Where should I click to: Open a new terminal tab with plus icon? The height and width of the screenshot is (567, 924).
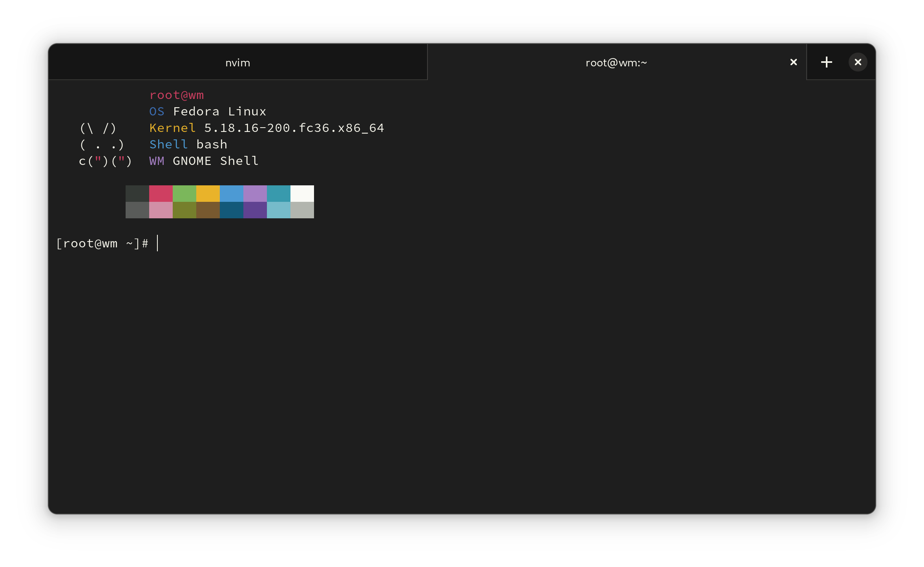click(826, 62)
